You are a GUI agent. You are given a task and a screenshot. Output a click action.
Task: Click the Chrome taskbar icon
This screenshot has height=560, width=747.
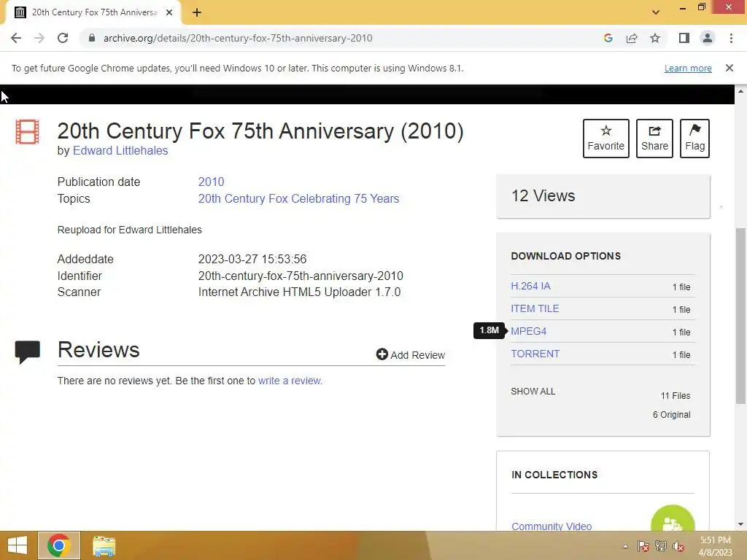tap(58, 545)
